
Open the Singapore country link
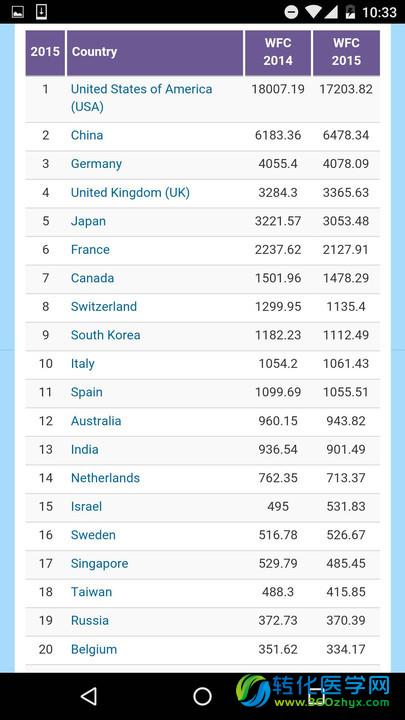coord(100,563)
